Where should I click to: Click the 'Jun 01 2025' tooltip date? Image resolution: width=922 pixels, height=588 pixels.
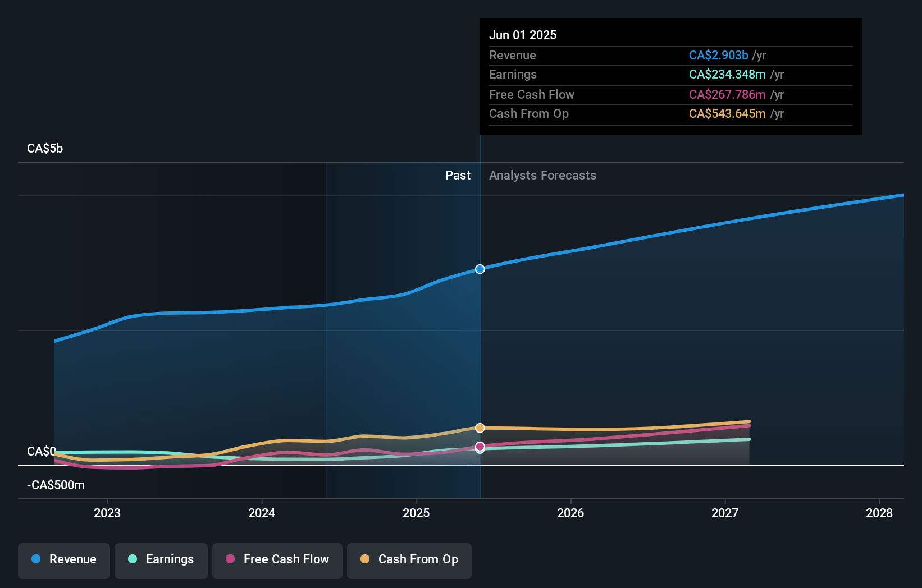(x=523, y=35)
